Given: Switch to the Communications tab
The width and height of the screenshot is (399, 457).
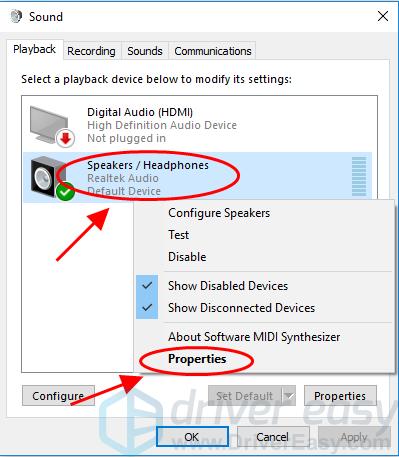Looking at the screenshot, I should (x=213, y=51).
